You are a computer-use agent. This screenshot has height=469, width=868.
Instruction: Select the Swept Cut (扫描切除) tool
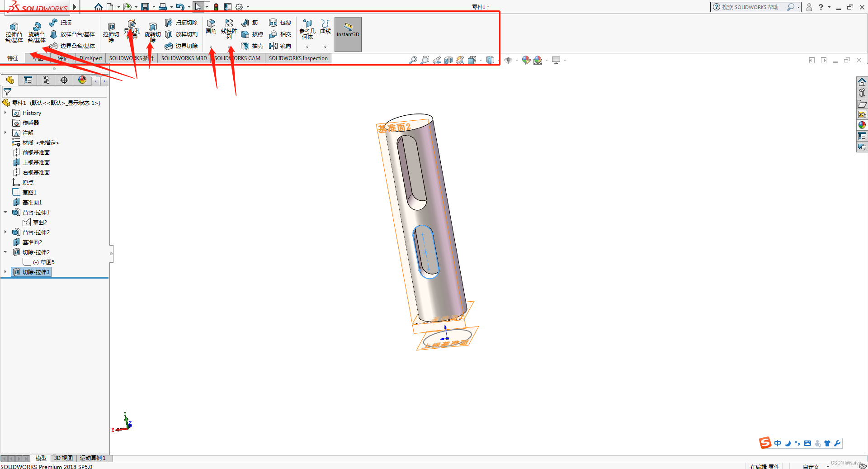(181, 22)
